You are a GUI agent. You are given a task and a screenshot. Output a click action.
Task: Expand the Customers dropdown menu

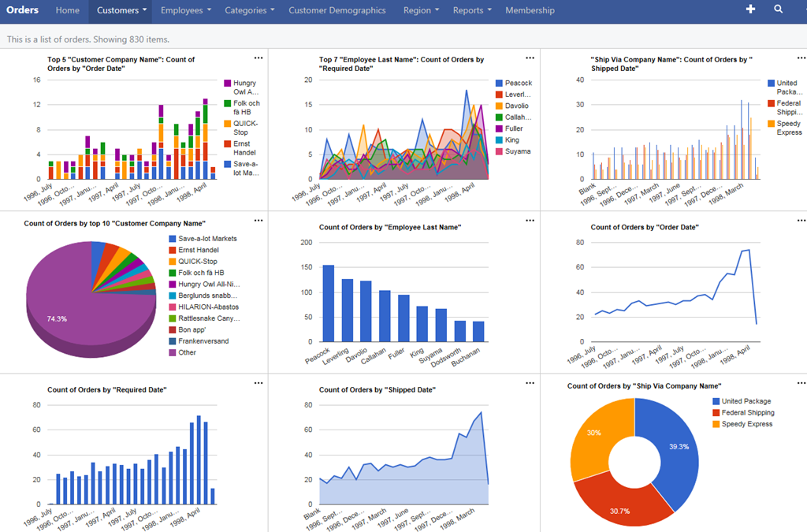pos(122,10)
